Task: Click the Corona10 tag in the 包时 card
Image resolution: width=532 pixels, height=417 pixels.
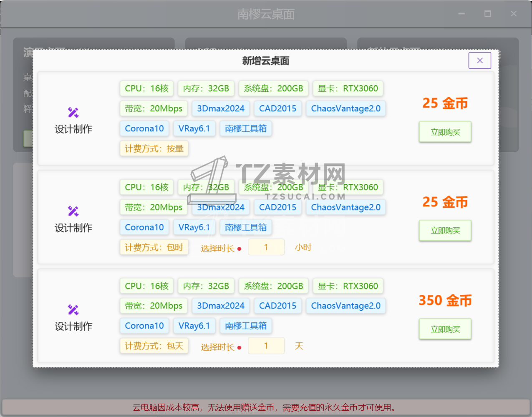Action: [x=144, y=227]
